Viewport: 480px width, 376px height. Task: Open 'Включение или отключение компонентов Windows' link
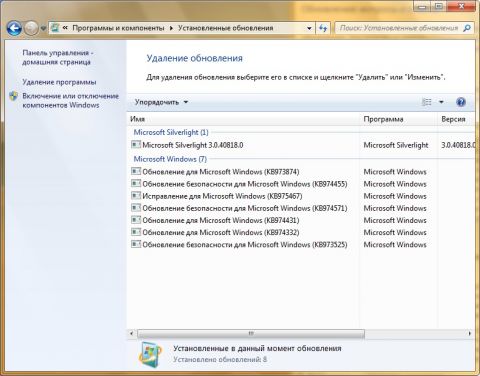[x=70, y=100]
